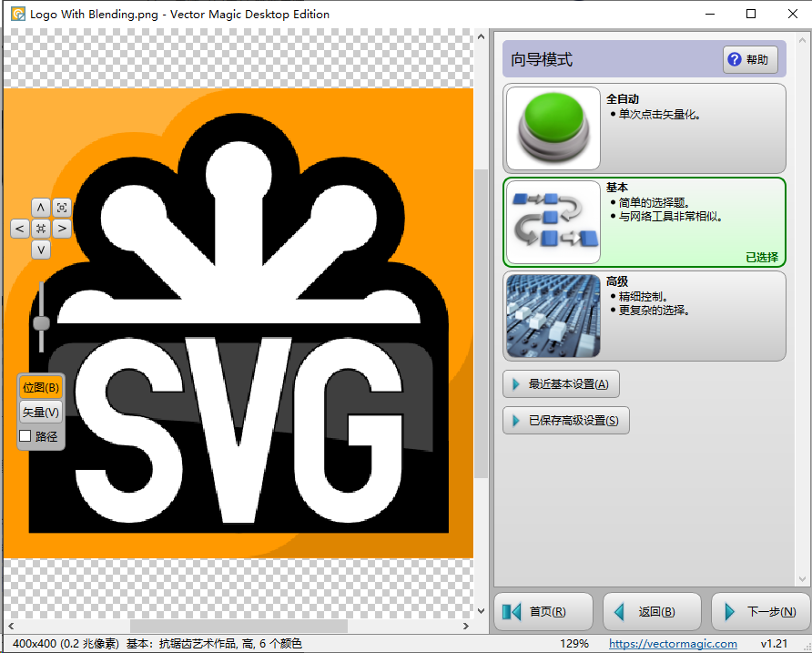Screen dimensions: 812x653
Task: Click the Vector Magic title bar app icon
Action: click(x=18, y=14)
